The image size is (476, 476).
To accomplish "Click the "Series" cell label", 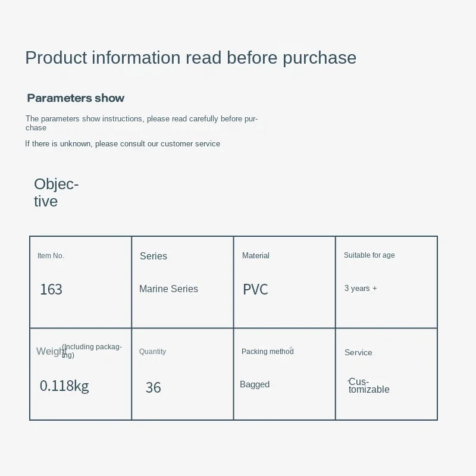I will (154, 256).
